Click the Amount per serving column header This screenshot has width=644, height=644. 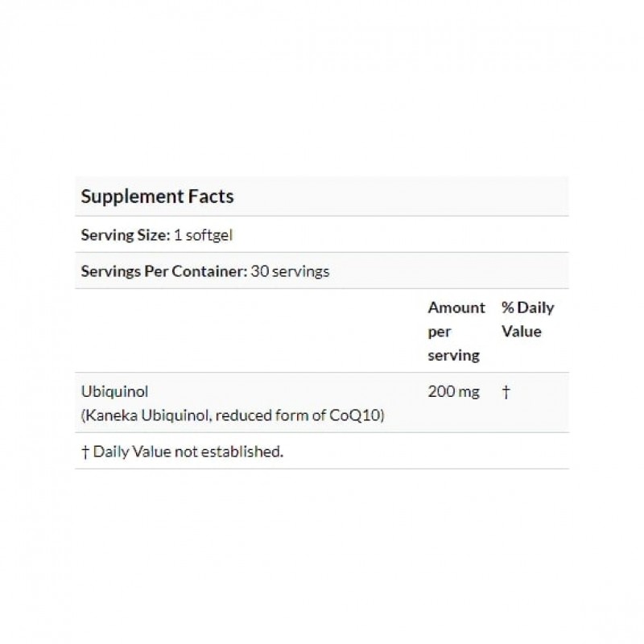(x=456, y=331)
